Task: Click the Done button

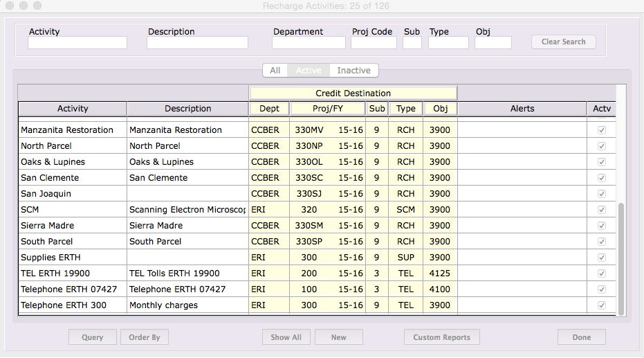Action: tap(581, 337)
